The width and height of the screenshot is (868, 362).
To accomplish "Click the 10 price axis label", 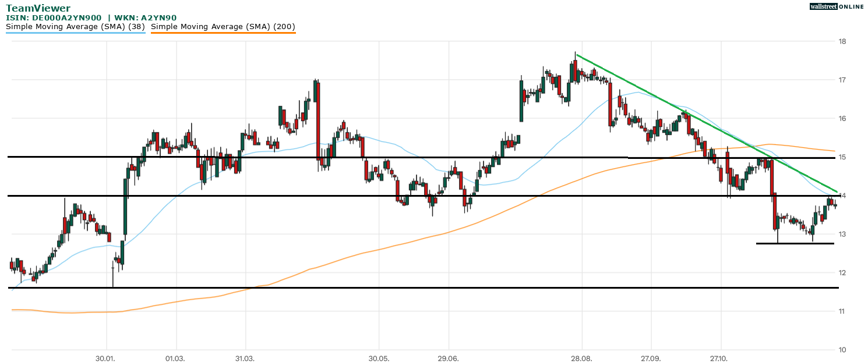I will pos(842,350).
